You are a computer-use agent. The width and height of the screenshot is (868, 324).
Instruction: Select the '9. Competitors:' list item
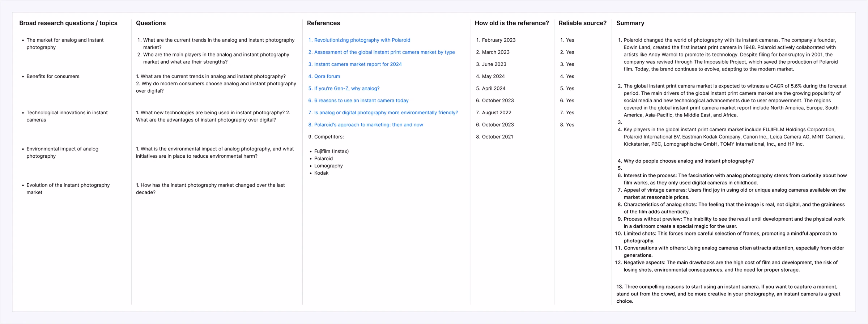326,137
